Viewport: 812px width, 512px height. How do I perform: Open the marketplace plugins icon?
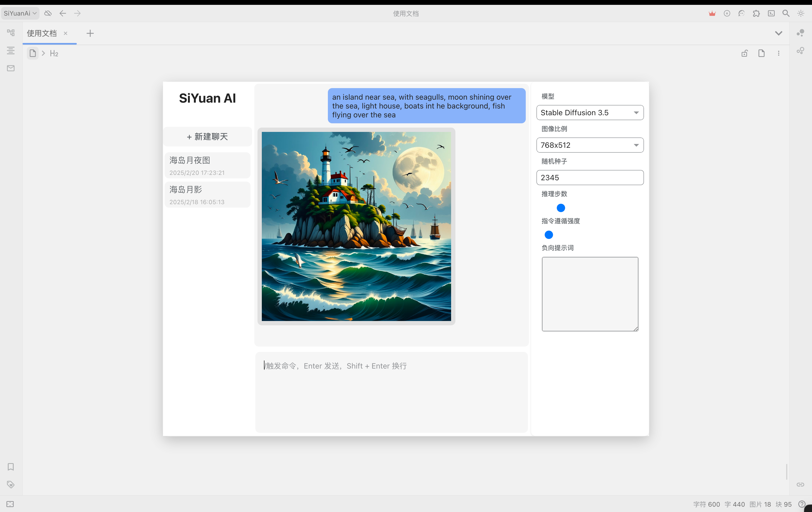click(756, 13)
